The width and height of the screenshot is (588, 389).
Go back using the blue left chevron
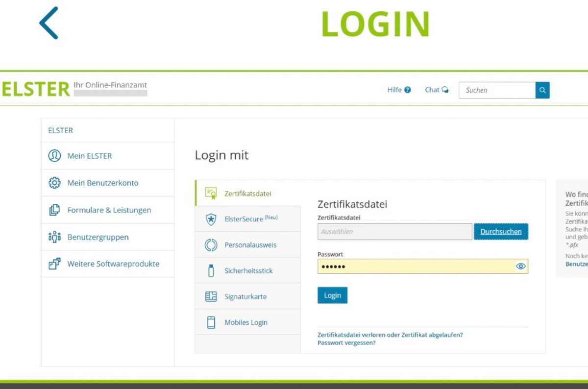click(x=49, y=23)
